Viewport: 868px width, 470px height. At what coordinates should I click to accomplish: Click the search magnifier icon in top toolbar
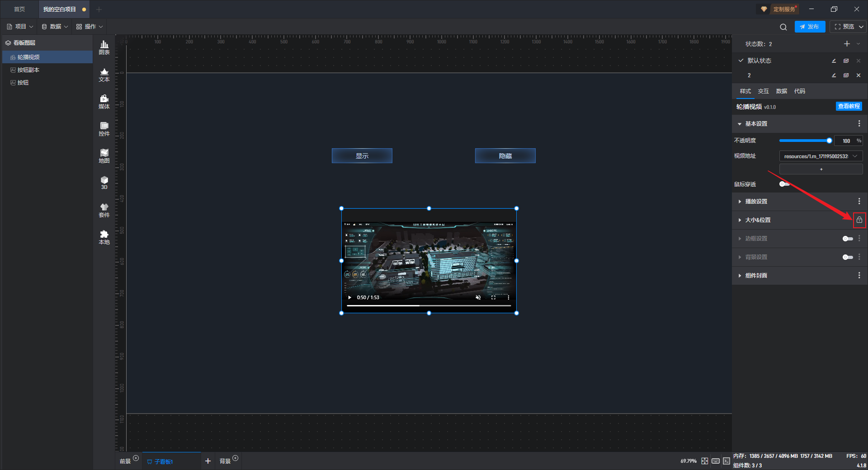point(783,27)
